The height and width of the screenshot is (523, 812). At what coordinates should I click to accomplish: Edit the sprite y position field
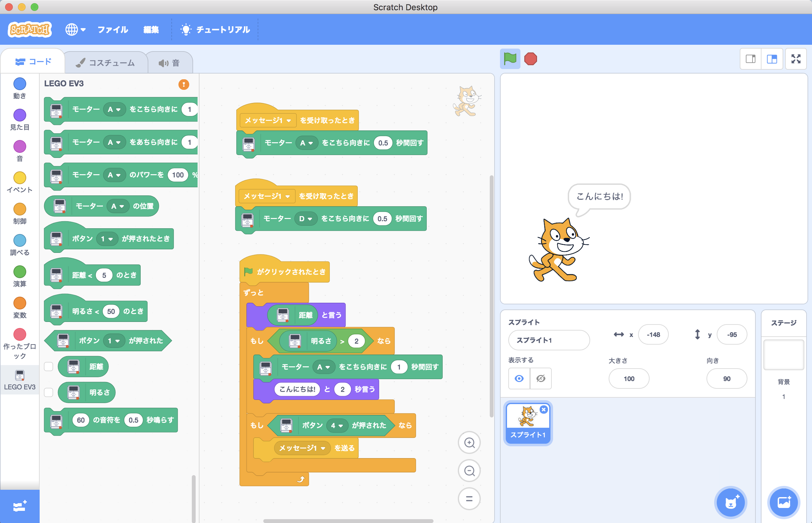pyautogui.click(x=732, y=334)
